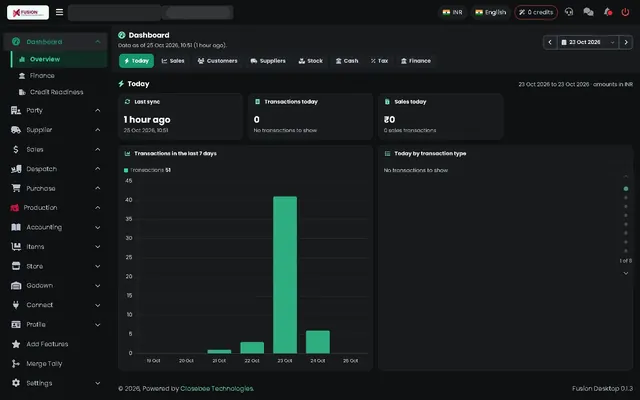
Task: Toggle the Transactions legend series
Action: pos(147,170)
